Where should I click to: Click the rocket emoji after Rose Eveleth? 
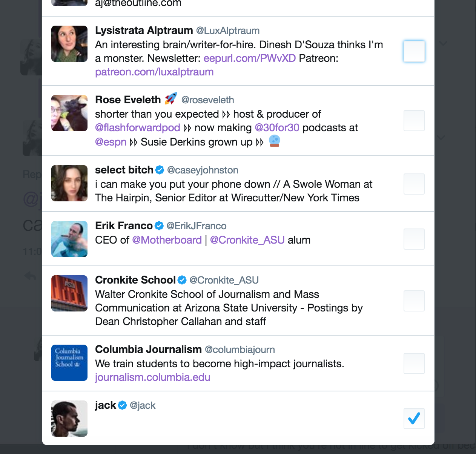coord(171,99)
